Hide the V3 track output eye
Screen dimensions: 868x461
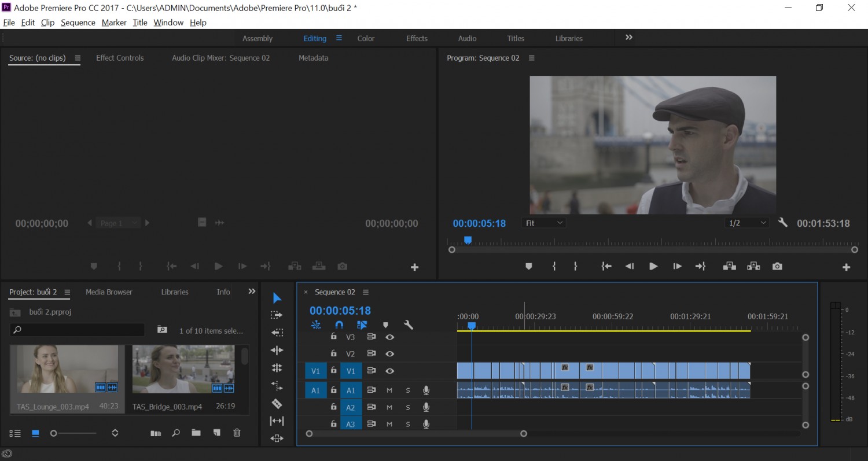point(390,337)
